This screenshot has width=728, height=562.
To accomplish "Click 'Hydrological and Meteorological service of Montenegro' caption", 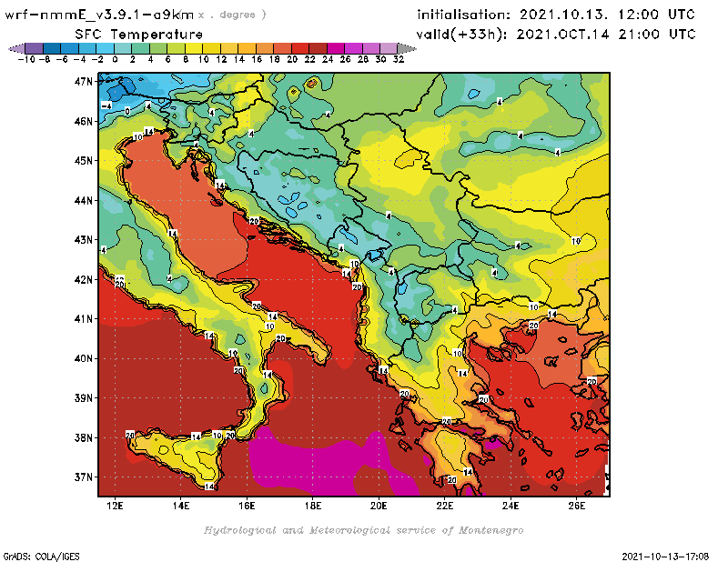I will coord(363,530).
